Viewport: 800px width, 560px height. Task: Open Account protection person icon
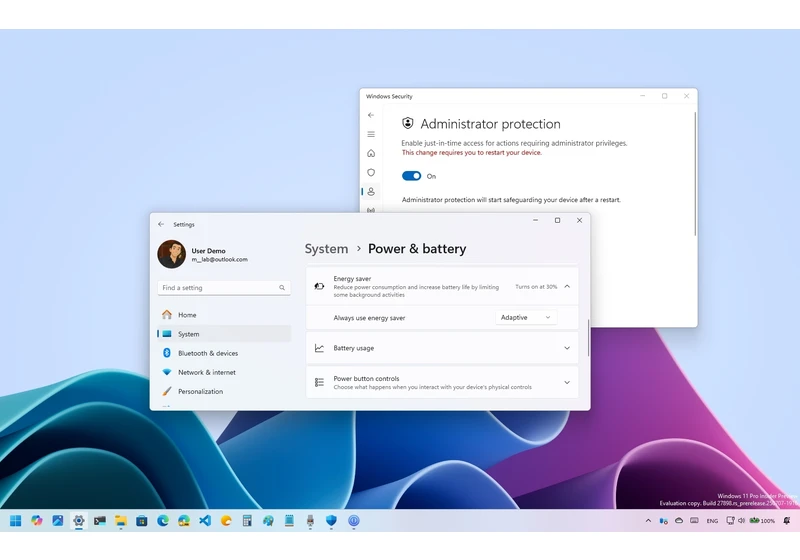[371, 191]
